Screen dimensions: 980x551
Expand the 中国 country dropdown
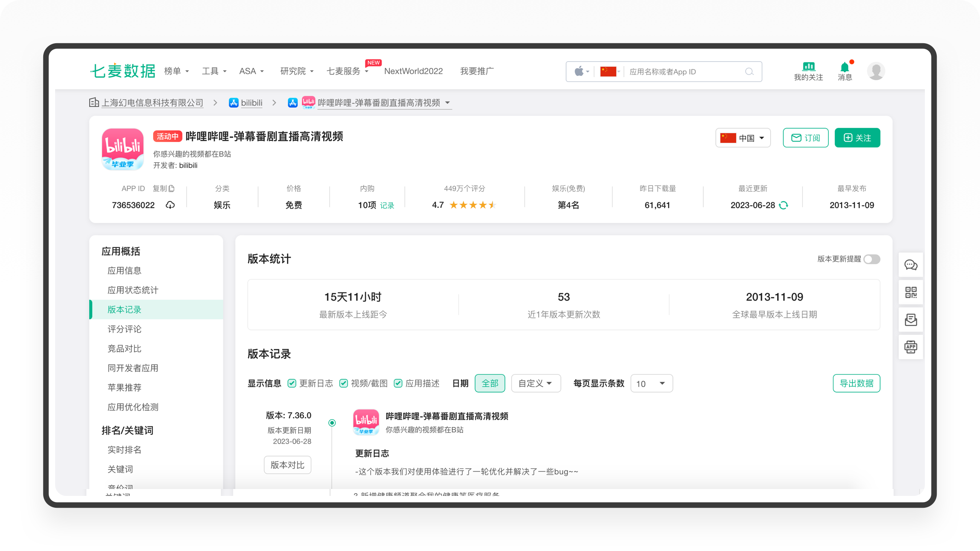pos(743,138)
